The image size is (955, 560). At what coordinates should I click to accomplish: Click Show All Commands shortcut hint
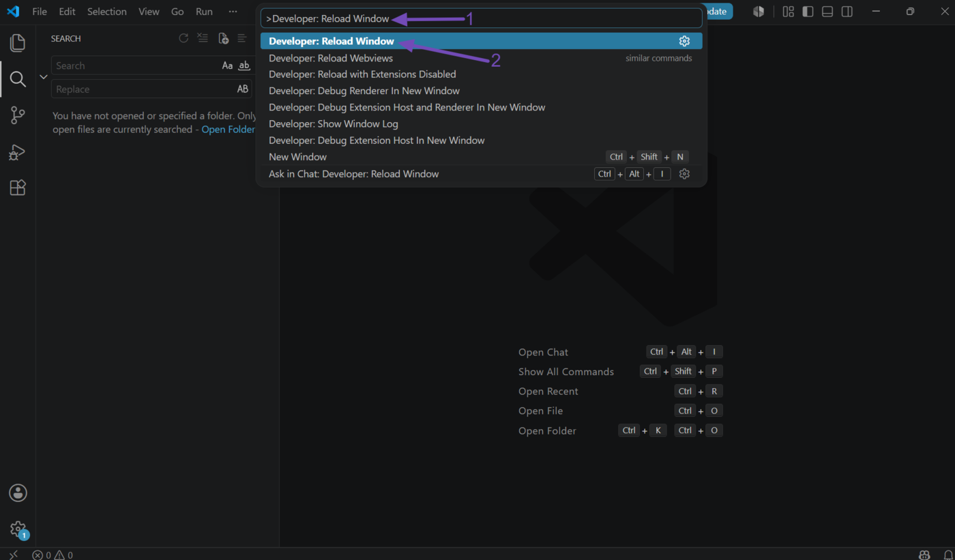click(566, 372)
